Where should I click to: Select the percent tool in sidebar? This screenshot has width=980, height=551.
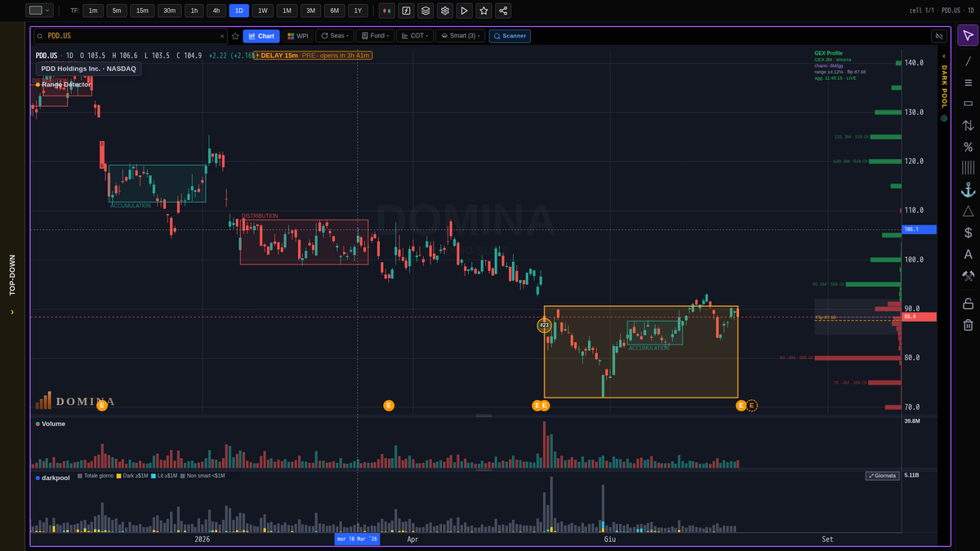[x=968, y=147]
